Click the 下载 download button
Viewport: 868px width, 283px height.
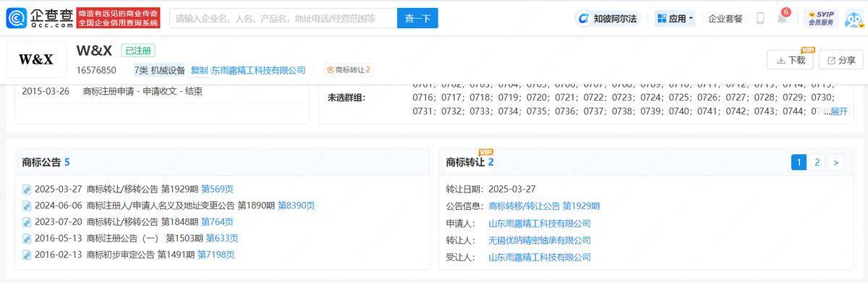pyautogui.click(x=791, y=60)
